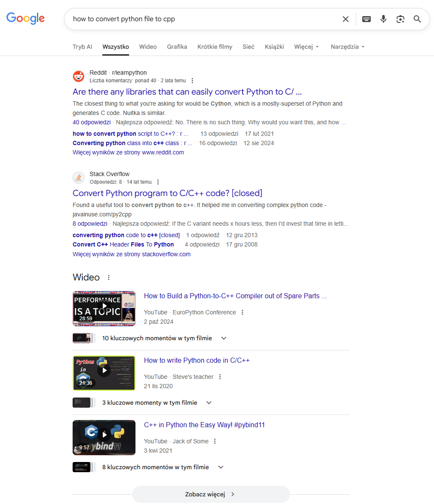This screenshot has height=504, width=434.
Task: Clear the search box with X icon
Action: (346, 19)
